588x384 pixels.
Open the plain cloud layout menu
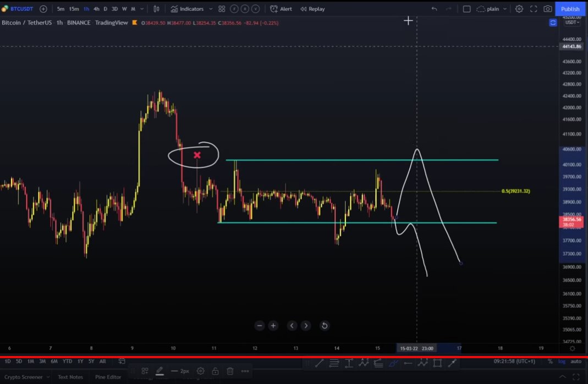tap(492, 9)
